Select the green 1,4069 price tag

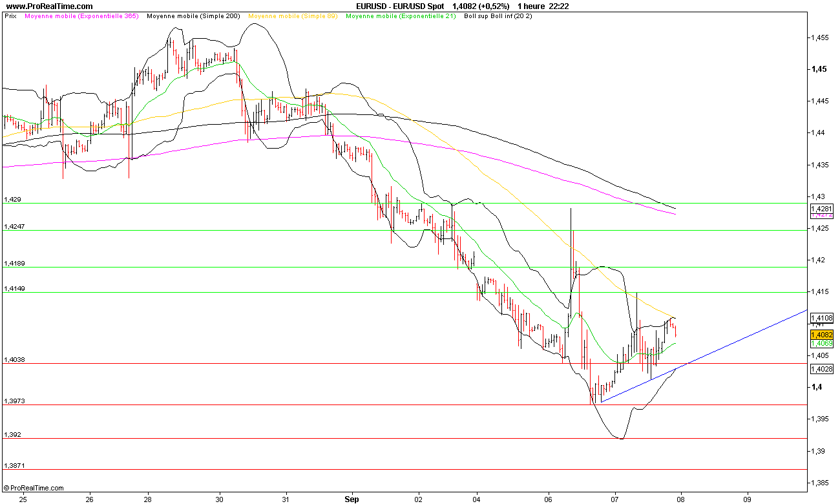pos(821,344)
